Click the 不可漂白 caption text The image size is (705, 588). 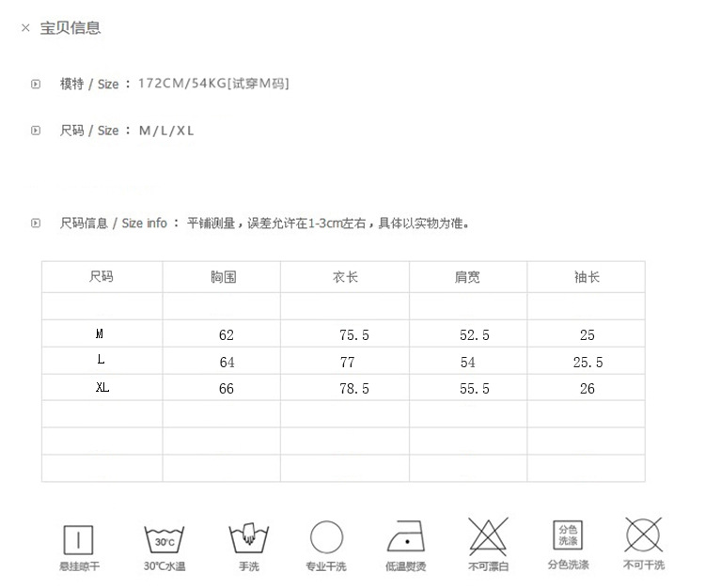point(488,566)
